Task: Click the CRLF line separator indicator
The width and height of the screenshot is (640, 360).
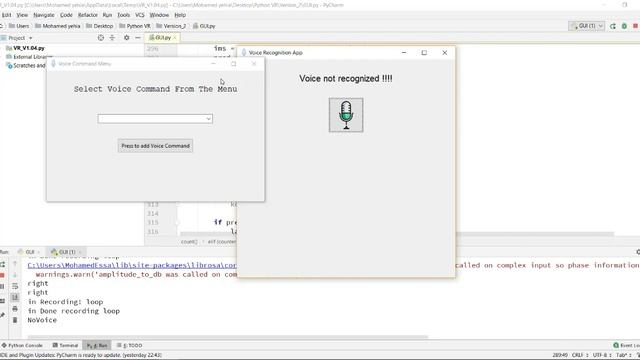Action: 580,355
